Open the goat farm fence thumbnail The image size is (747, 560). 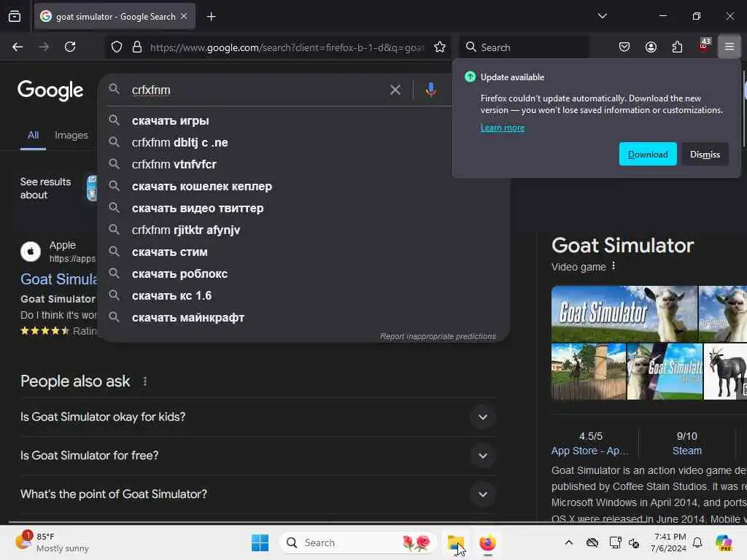(x=589, y=371)
